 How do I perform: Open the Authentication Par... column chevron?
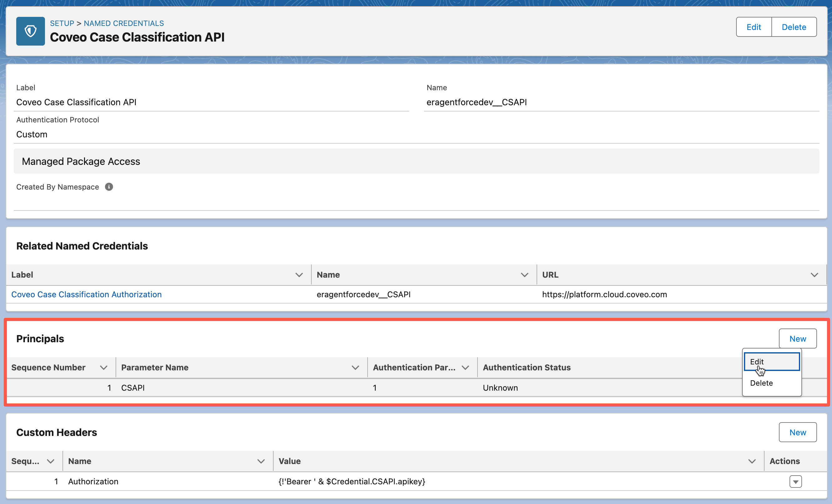[465, 367]
